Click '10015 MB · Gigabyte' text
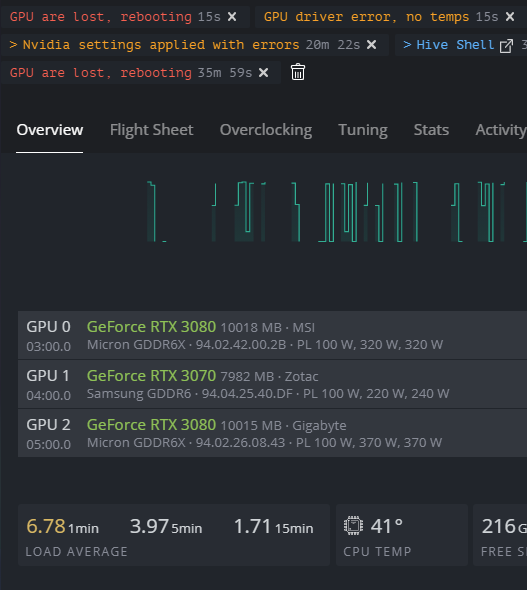This screenshot has width=527, height=590. click(x=283, y=426)
